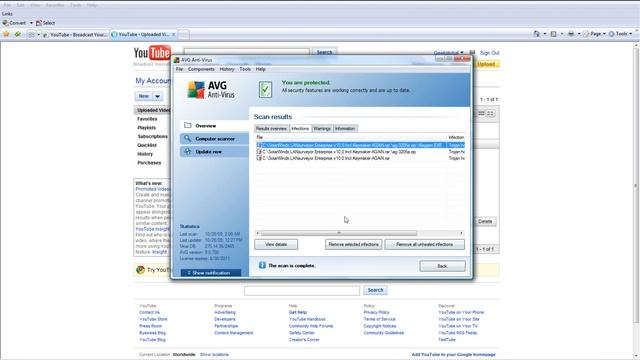This screenshot has width=640, height=360.
Task: Click the Overview folder icon in AVG
Action: (187, 125)
